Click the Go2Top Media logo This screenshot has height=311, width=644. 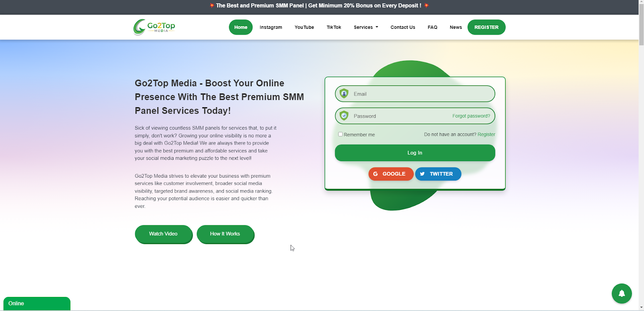click(x=154, y=27)
